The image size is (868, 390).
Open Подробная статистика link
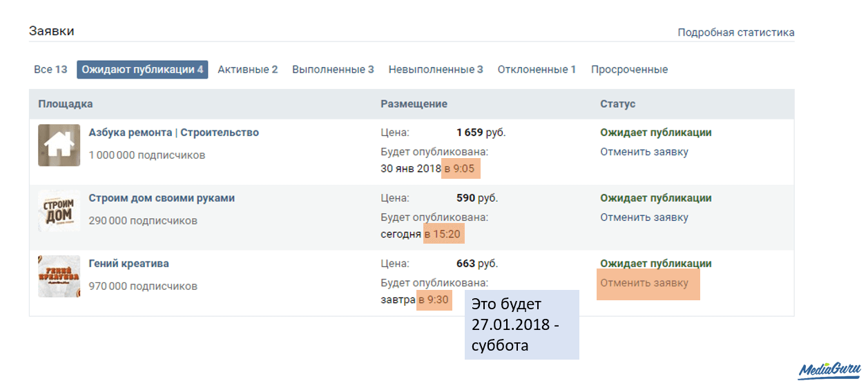click(735, 32)
